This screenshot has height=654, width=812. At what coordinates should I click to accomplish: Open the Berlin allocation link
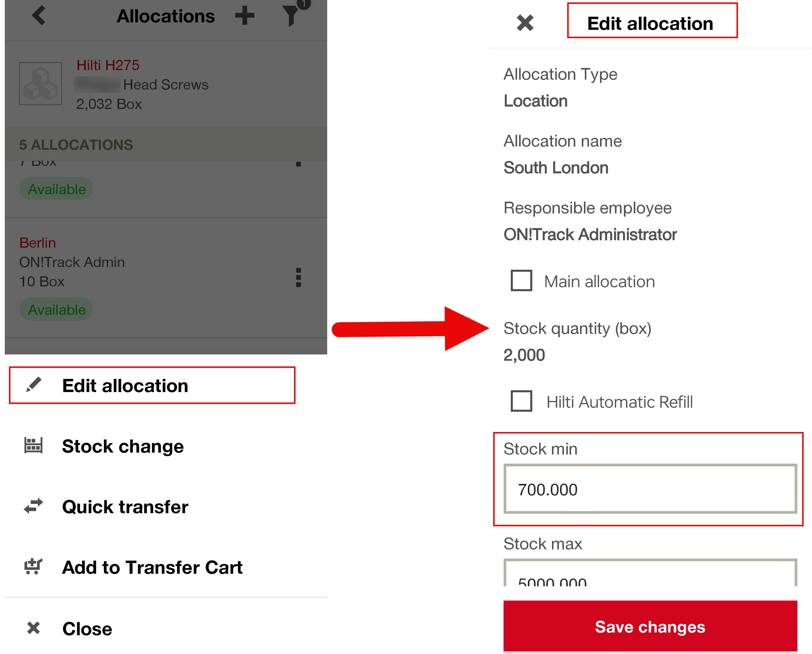[x=37, y=243]
